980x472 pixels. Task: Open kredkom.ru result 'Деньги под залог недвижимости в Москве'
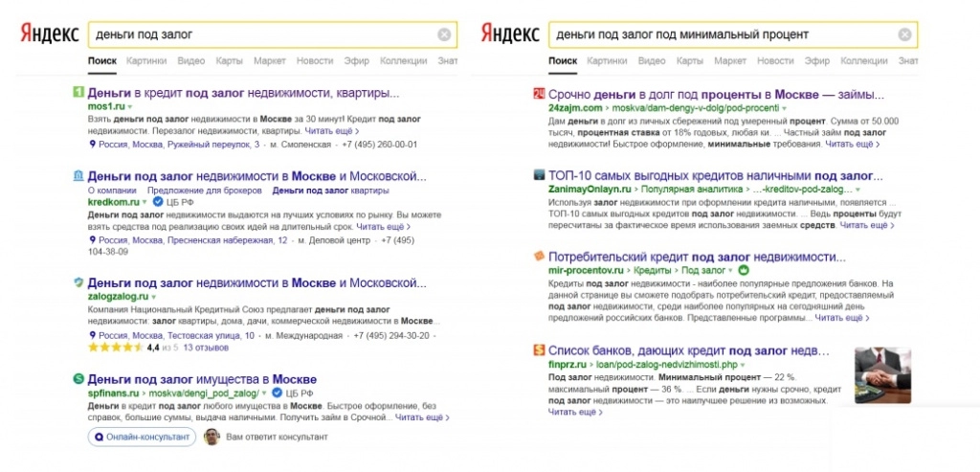tap(256, 175)
